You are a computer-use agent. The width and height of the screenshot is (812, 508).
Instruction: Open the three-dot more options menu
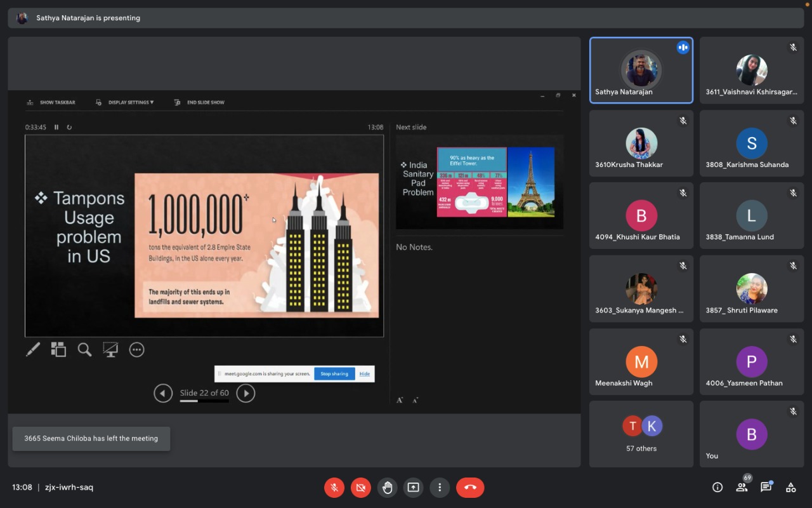pyautogui.click(x=440, y=488)
